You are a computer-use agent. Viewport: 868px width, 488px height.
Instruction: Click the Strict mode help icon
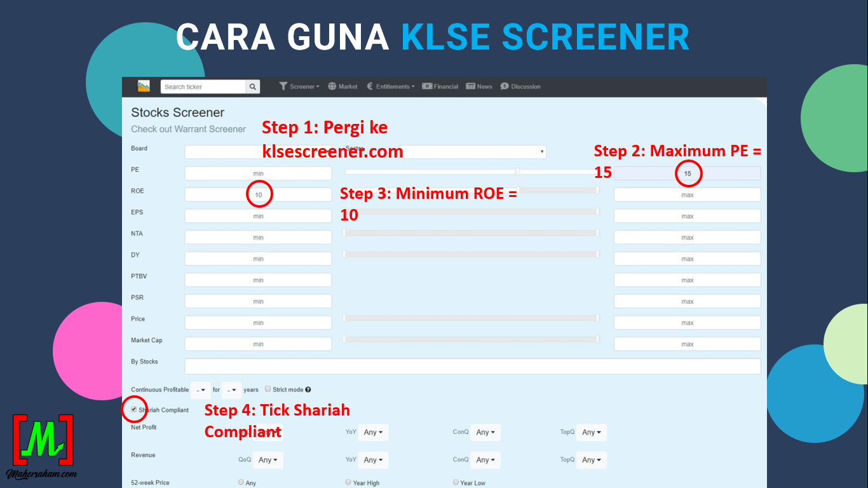(x=308, y=390)
